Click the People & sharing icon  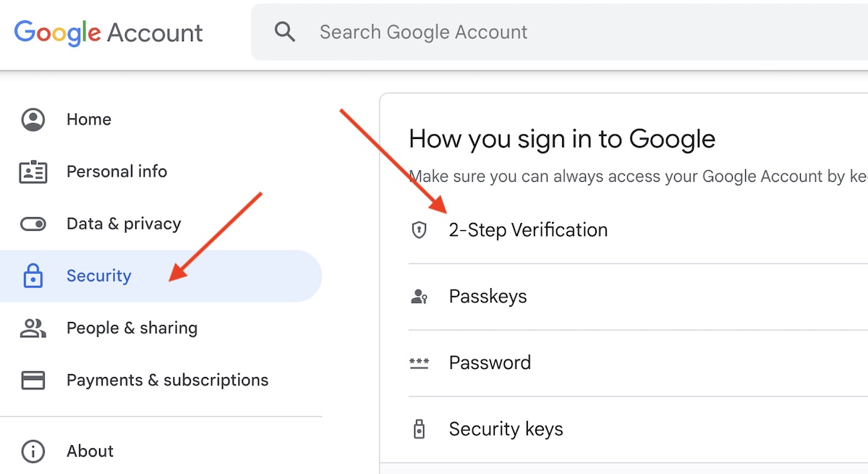(x=33, y=328)
